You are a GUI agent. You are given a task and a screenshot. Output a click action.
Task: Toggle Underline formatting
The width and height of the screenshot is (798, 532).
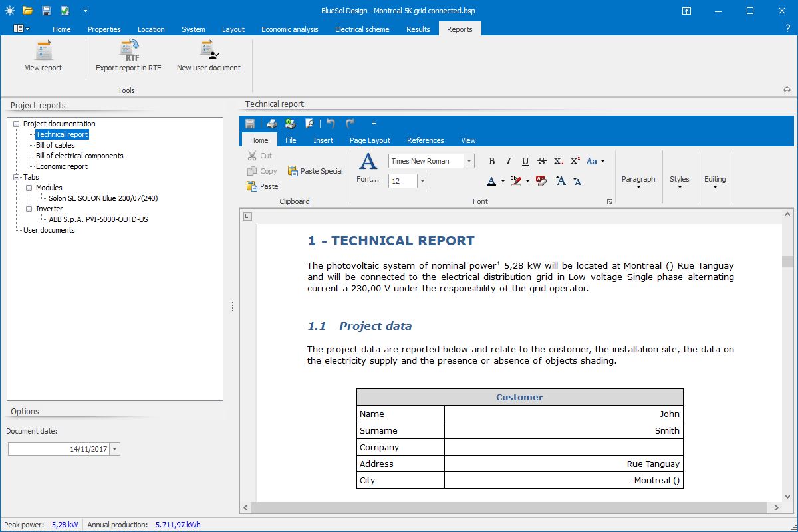525,161
